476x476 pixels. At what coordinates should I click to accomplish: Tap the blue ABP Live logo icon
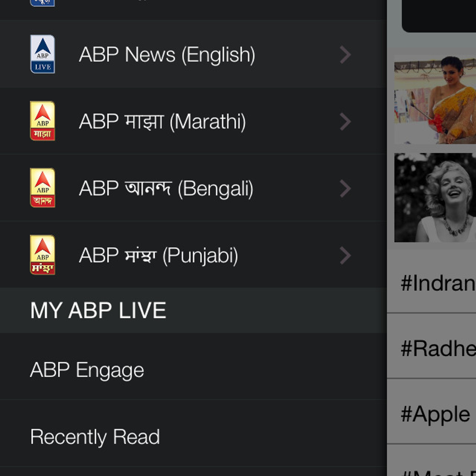[x=42, y=54]
